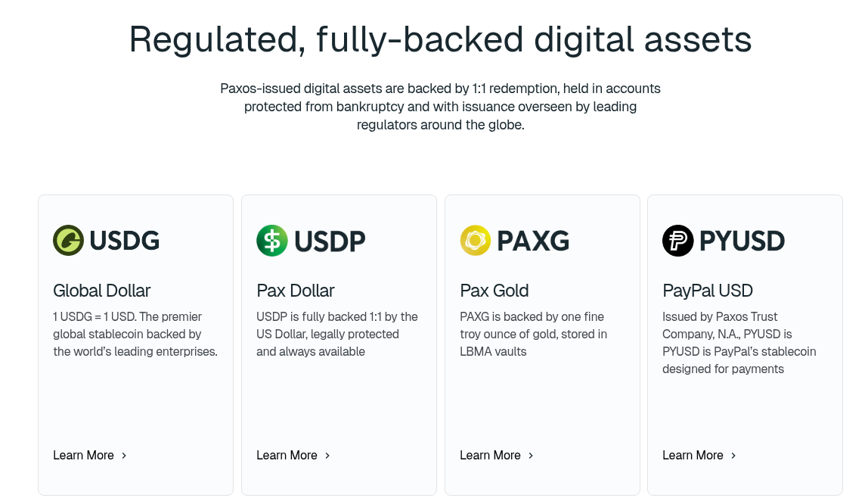The height and width of the screenshot is (498, 868).
Task: Click the gold PAXG coin icon
Action: [475, 241]
